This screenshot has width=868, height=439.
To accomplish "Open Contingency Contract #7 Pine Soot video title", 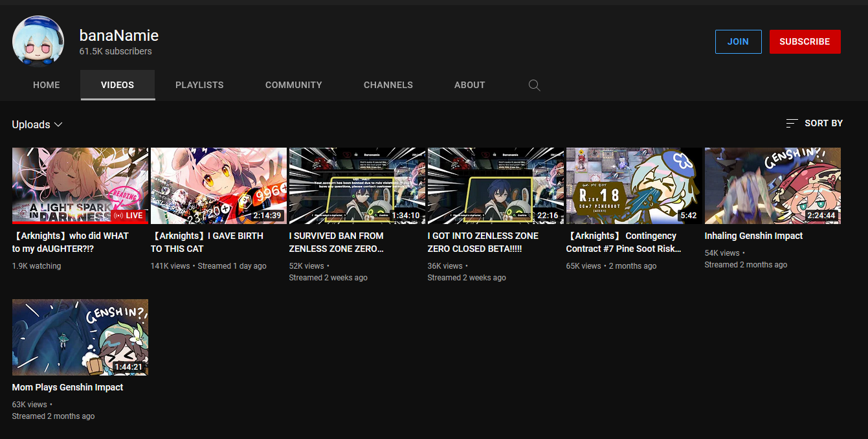I will (x=623, y=242).
